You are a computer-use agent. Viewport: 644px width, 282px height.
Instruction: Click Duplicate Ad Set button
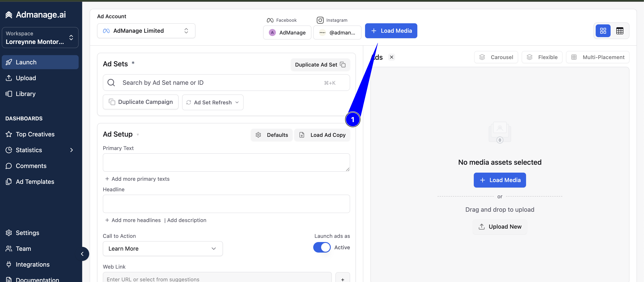point(320,65)
